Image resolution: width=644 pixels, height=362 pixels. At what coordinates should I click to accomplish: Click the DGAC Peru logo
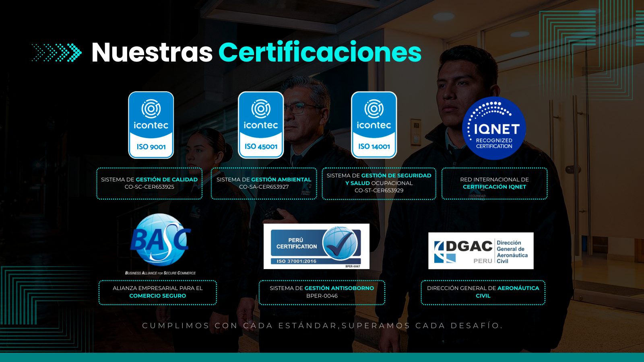pyautogui.click(x=481, y=251)
